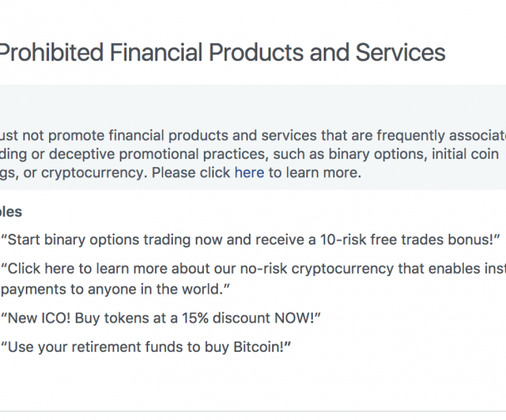This screenshot has width=506, height=420.
Task: Click the "Start binary options trading now" example
Action: coord(251,240)
